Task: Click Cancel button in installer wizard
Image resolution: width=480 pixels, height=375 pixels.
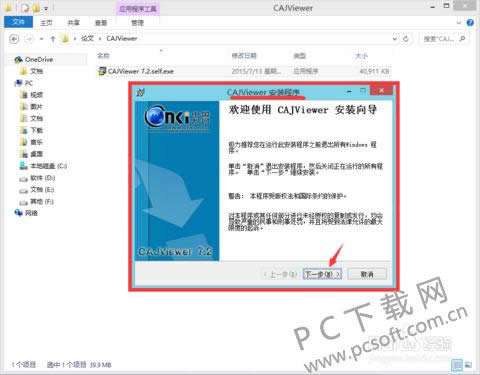Action: pyautogui.click(x=367, y=274)
